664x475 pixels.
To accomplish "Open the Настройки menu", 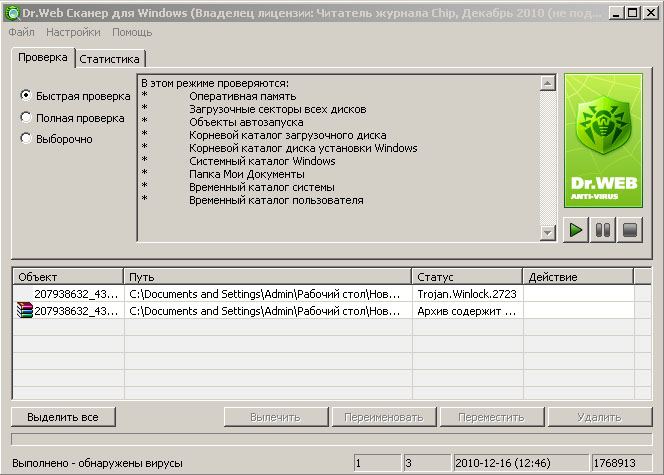I will [x=73, y=32].
